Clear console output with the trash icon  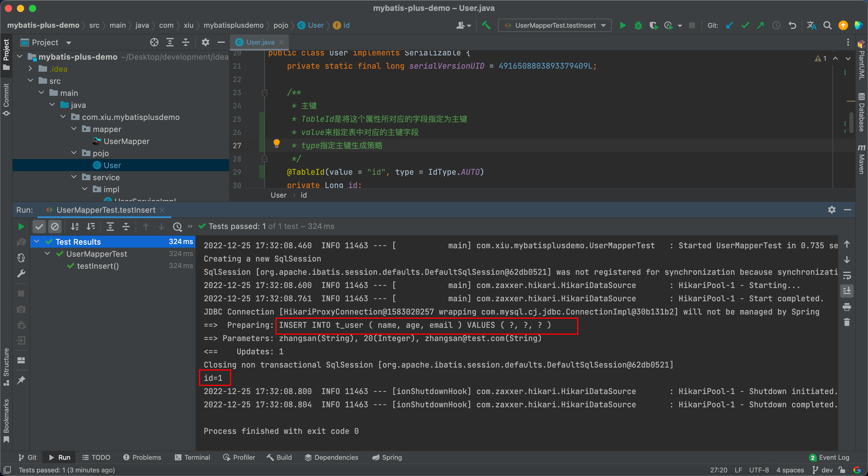click(847, 322)
